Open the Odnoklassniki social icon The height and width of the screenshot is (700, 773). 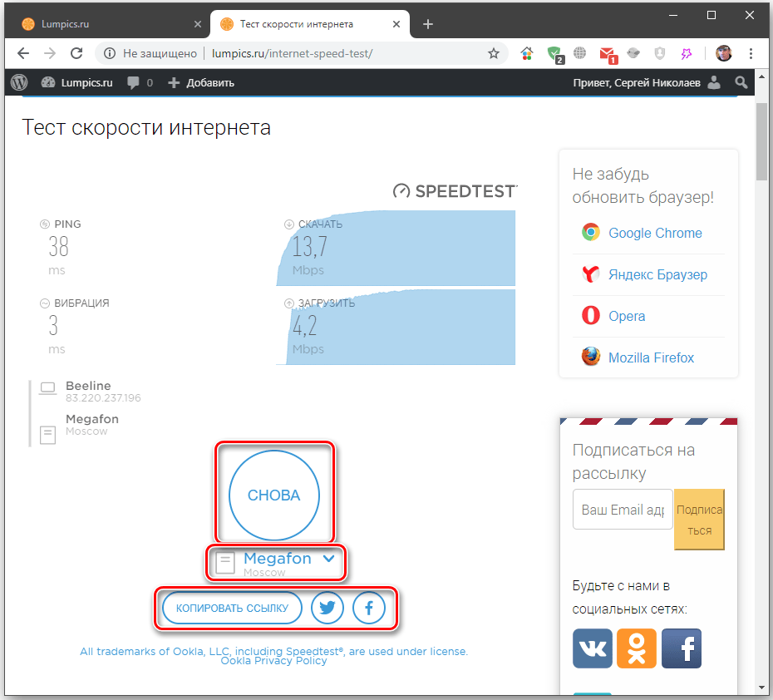click(637, 648)
